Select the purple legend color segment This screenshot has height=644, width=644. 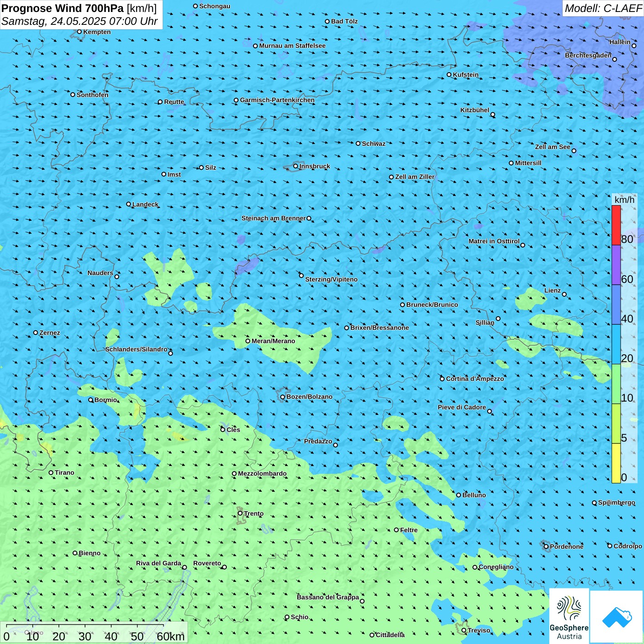click(616, 265)
